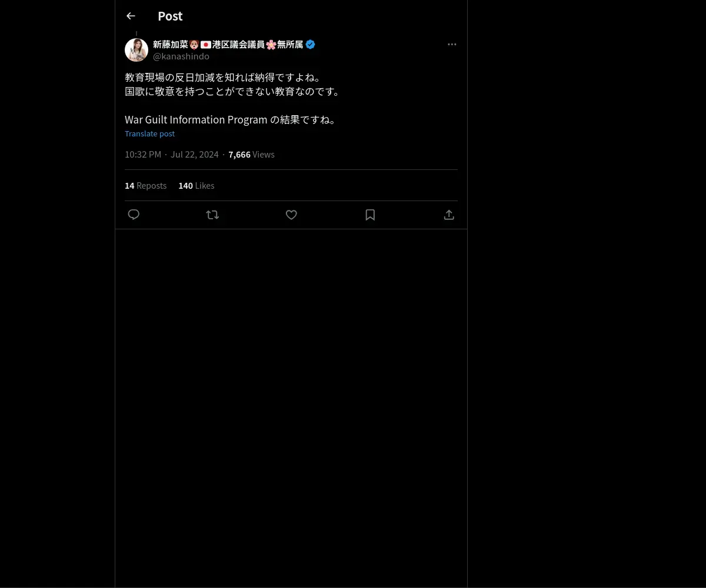Share the post via upload icon
This screenshot has width=706, height=588.
pyautogui.click(x=449, y=215)
